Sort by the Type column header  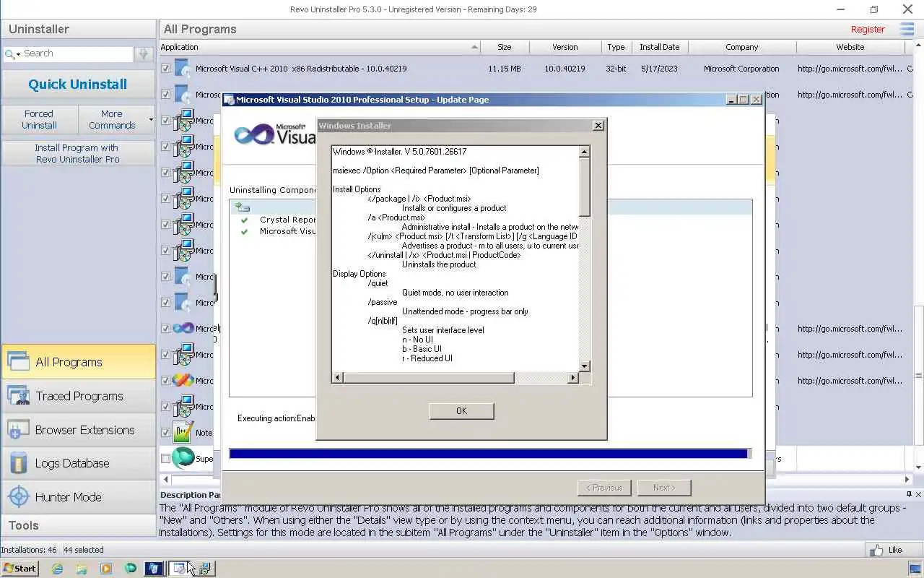point(616,47)
